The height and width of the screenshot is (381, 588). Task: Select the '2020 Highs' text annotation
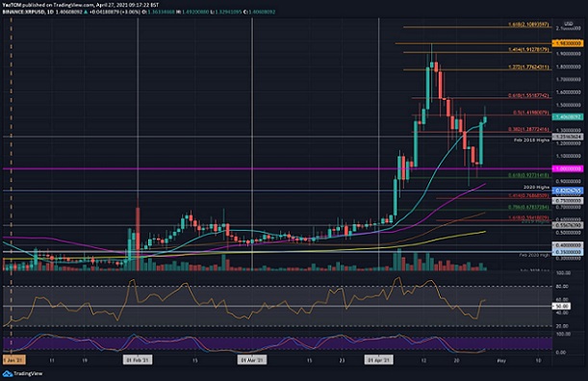click(537, 187)
